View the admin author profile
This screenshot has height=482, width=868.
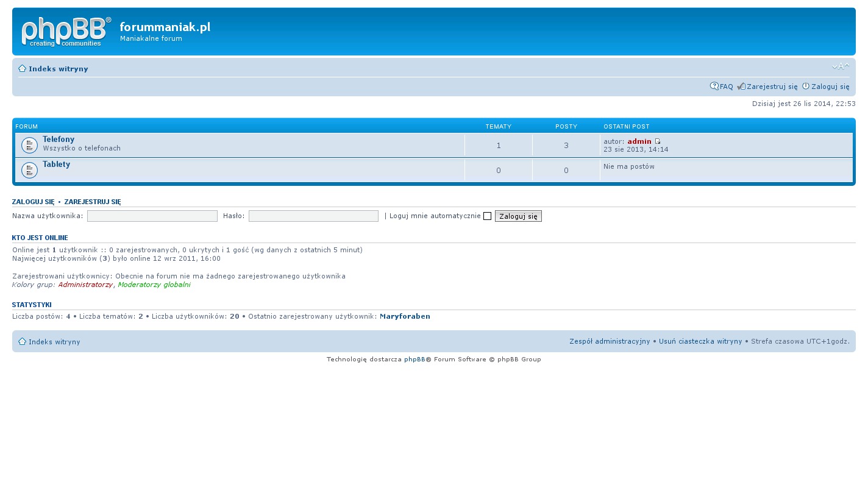(x=639, y=141)
